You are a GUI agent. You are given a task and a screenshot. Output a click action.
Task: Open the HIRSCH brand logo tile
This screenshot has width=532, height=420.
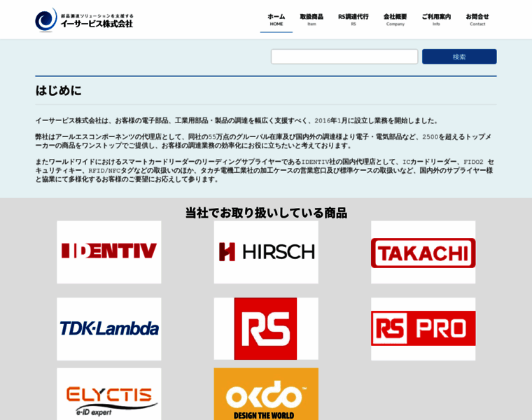(266, 252)
